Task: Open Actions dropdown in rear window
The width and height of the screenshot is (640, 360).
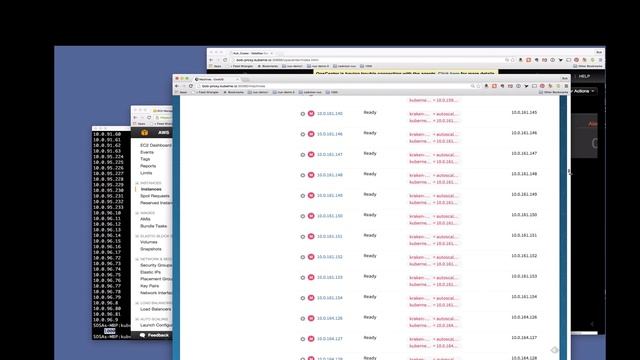Action: point(584,91)
